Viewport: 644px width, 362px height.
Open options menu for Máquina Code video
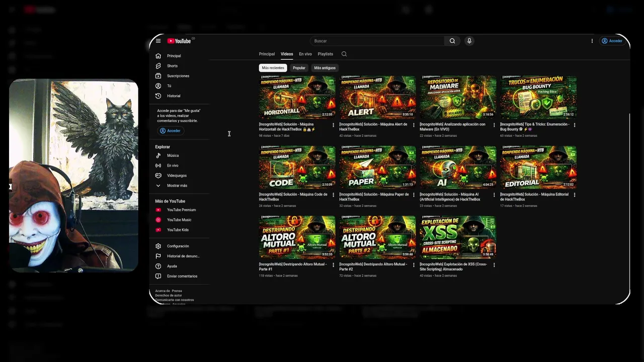pyautogui.click(x=333, y=195)
